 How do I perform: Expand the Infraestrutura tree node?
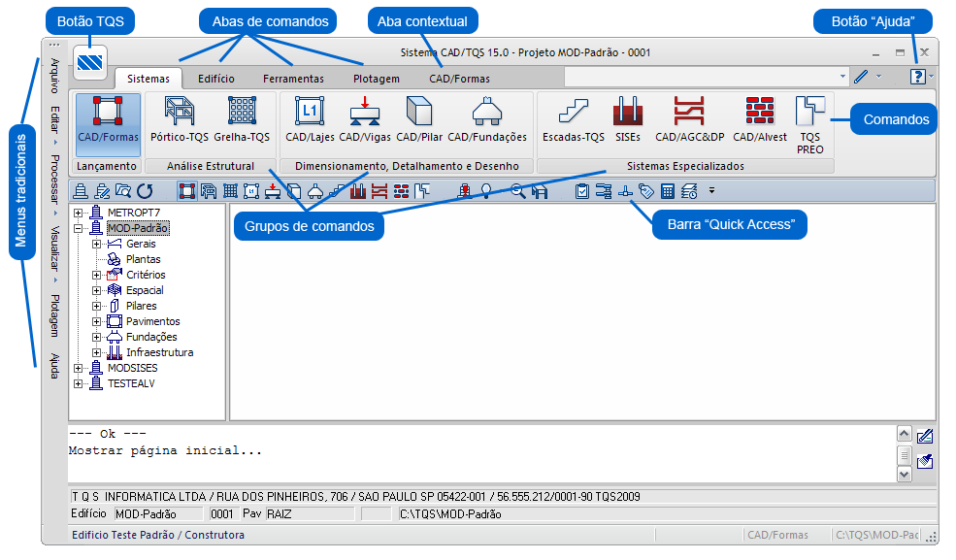coord(96,353)
